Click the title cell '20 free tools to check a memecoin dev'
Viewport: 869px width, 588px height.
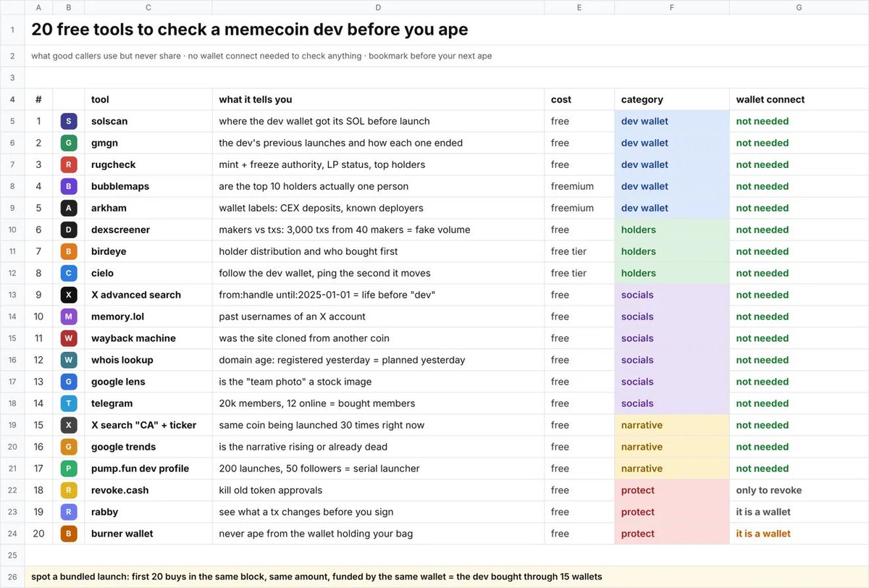pyautogui.click(x=250, y=30)
